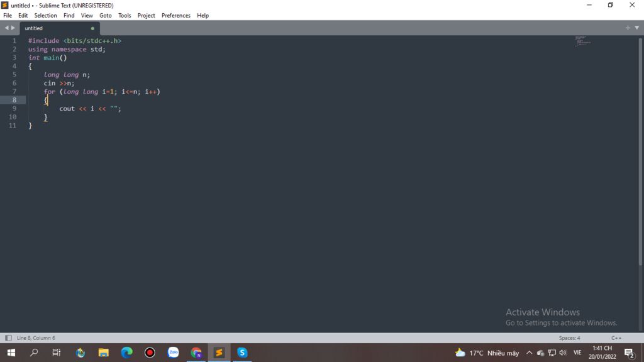The width and height of the screenshot is (644, 362).
Task: Toggle the side bar switch in status bar
Action: tap(8, 337)
